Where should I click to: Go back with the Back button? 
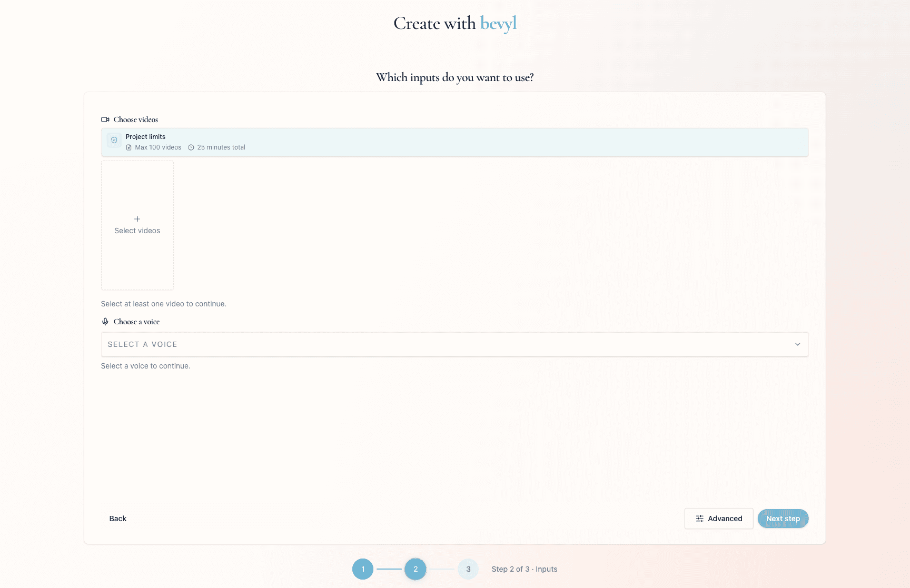[118, 519]
